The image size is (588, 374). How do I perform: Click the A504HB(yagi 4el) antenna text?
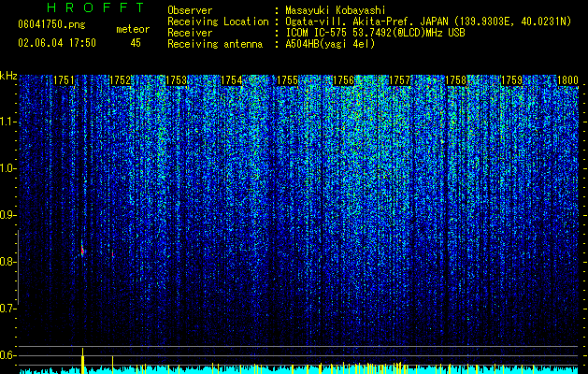330,44
